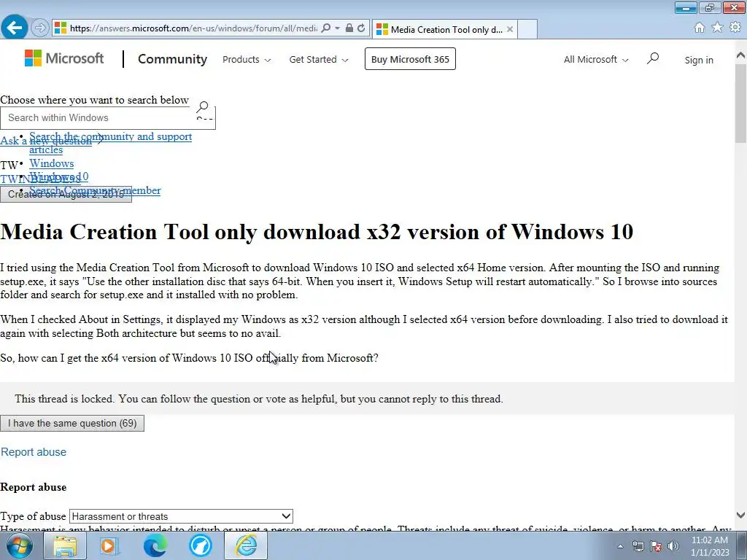
Task: Click the browser forward arrow
Action: 40,28
